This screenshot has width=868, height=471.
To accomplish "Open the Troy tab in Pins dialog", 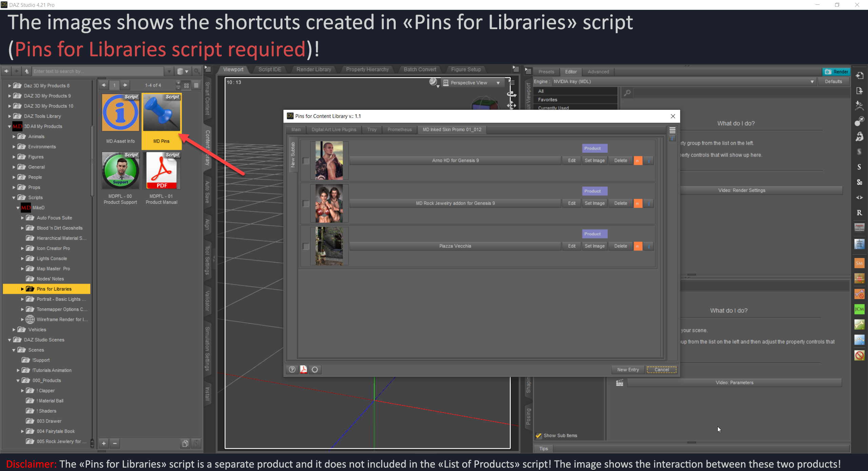I will coord(372,130).
